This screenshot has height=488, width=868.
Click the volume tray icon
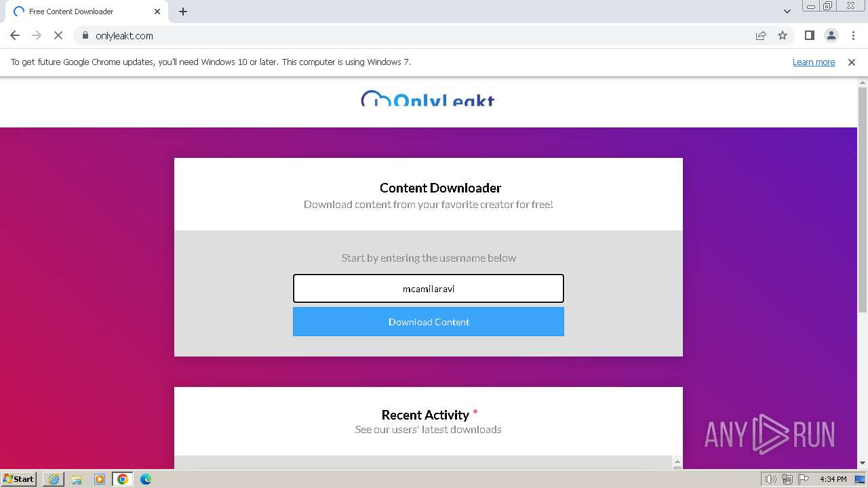(771, 479)
